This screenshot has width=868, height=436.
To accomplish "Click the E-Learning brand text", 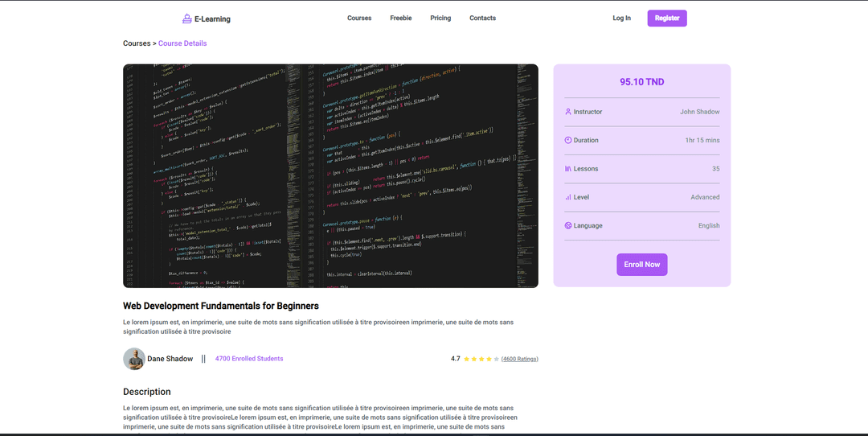I will click(x=212, y=19).
